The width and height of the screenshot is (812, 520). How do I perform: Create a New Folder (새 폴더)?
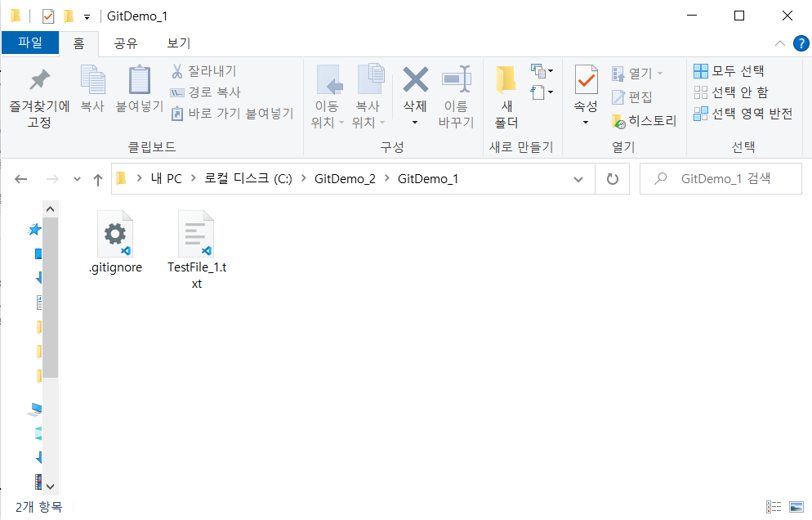tap(506, 96)
